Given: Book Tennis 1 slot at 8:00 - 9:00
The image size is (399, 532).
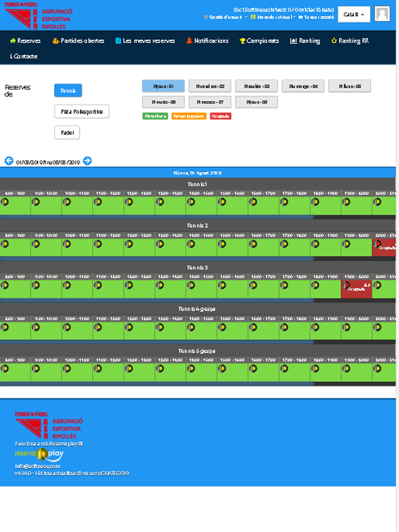Looking at the screenshot, I should pyautogui.click(x=15, y=206).
